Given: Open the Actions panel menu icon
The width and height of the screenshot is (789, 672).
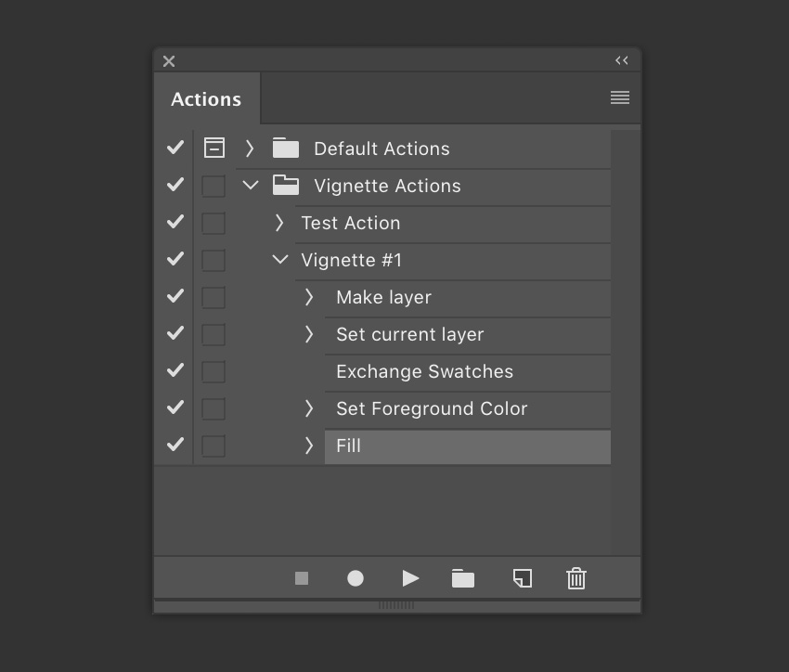Looking at the screenshot, I should pos(619,97).
